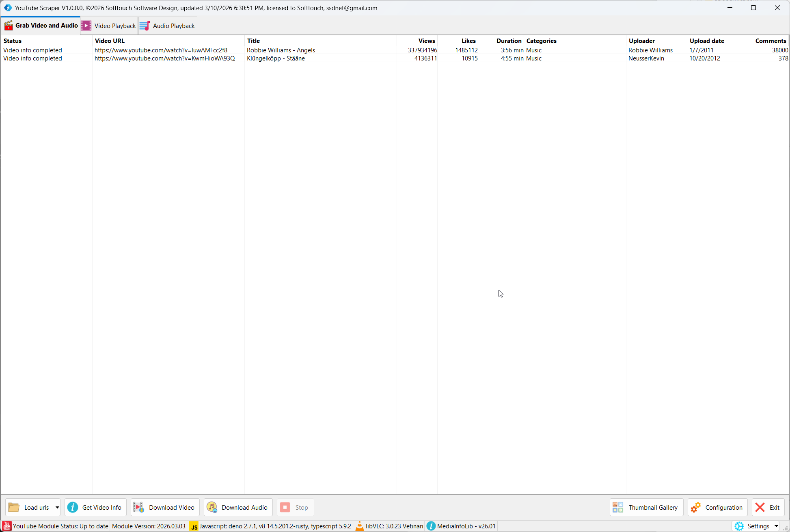Open the Audio Playback tab
The width and height of the screenshot is (790, 532).
pyautogui.click(x=168, y=26)
